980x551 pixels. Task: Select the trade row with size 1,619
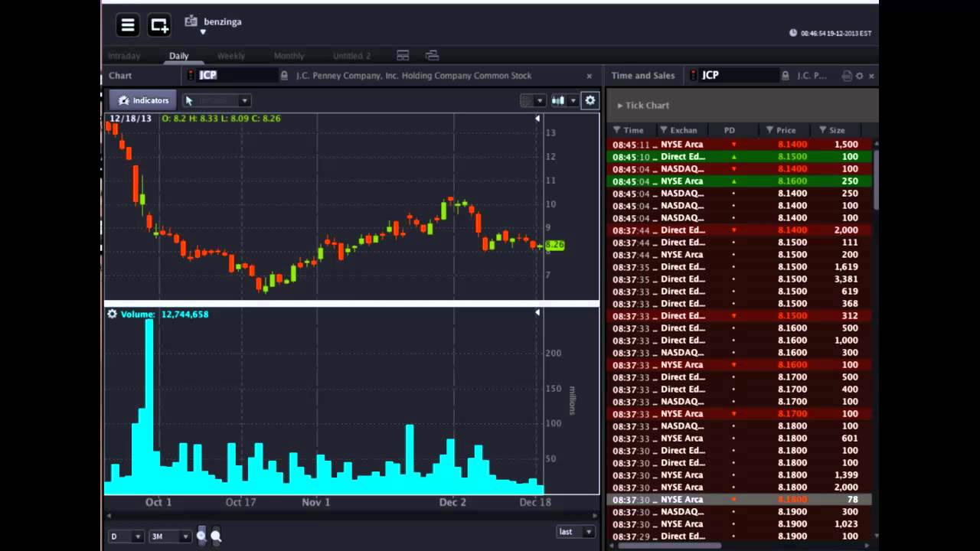740,267
